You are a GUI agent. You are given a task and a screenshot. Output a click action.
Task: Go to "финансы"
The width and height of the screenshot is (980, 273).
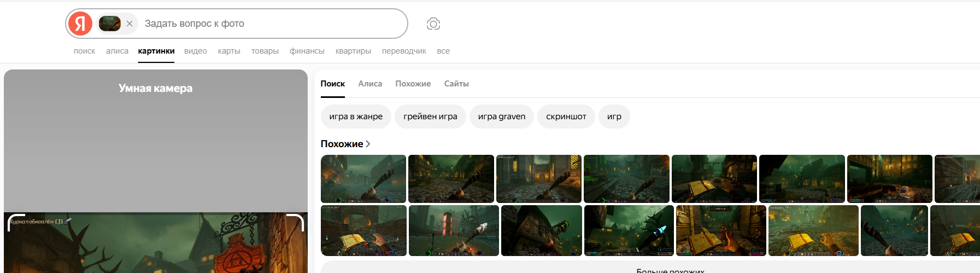[307, 51]
